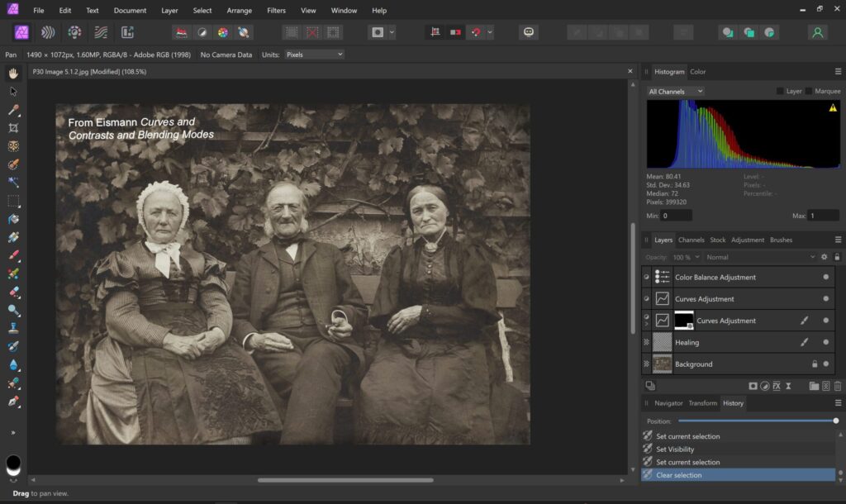The image size is (846, 504).
Task: Toggle visibility of Color Balance Adjustment layer
Action: (825, 278)
